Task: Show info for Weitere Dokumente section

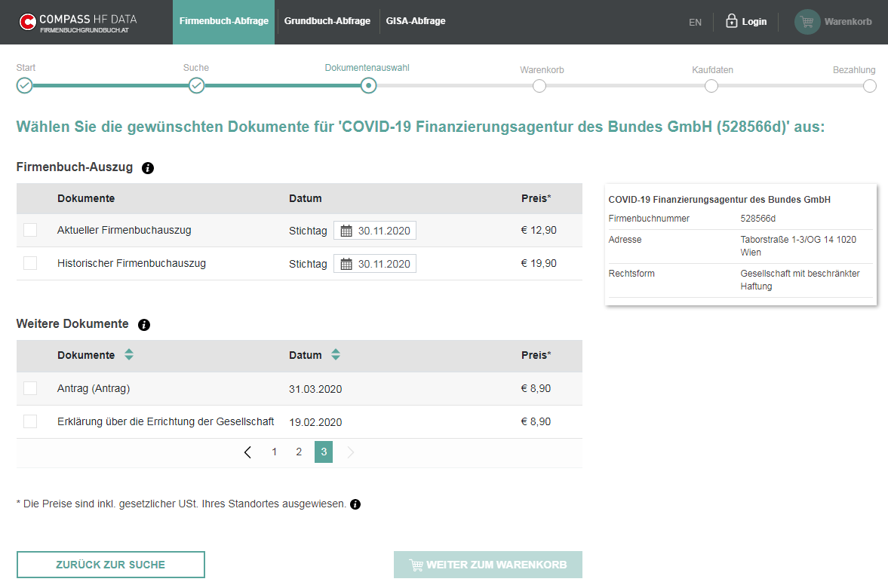Action: pyautogui.click(x=144, y=325)
